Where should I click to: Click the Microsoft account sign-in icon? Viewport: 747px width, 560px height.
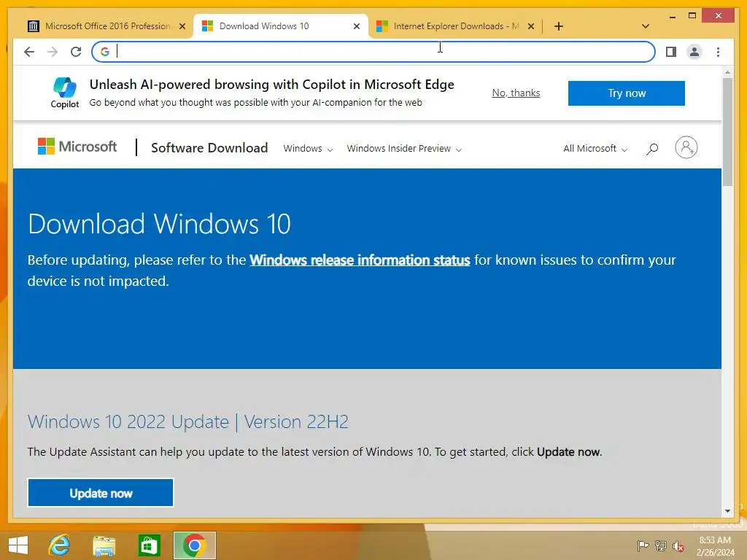(x=686, y=147)
